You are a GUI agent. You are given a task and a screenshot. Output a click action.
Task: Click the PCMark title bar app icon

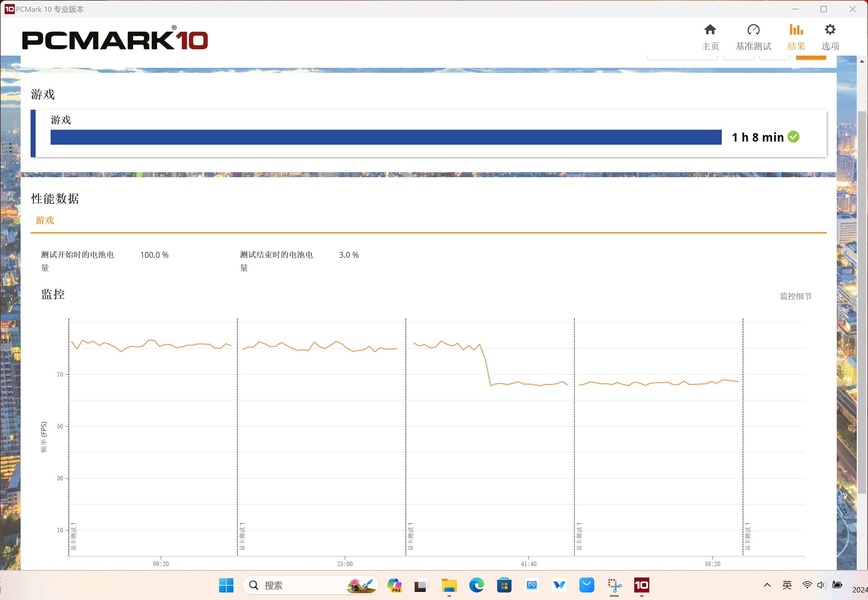coord(9,9)
